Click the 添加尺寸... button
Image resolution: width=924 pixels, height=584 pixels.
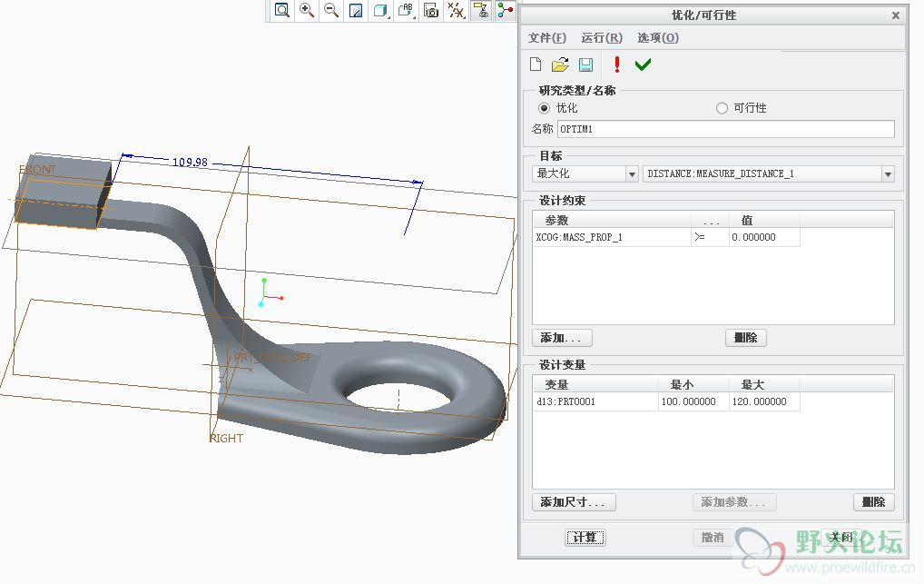pyautogui.click(x=574, y=502)
